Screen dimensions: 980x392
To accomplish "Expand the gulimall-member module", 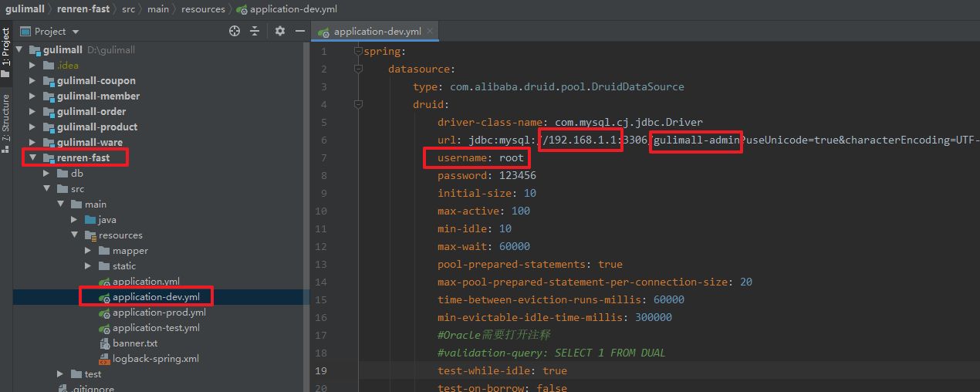I will (x=32, y=96).
